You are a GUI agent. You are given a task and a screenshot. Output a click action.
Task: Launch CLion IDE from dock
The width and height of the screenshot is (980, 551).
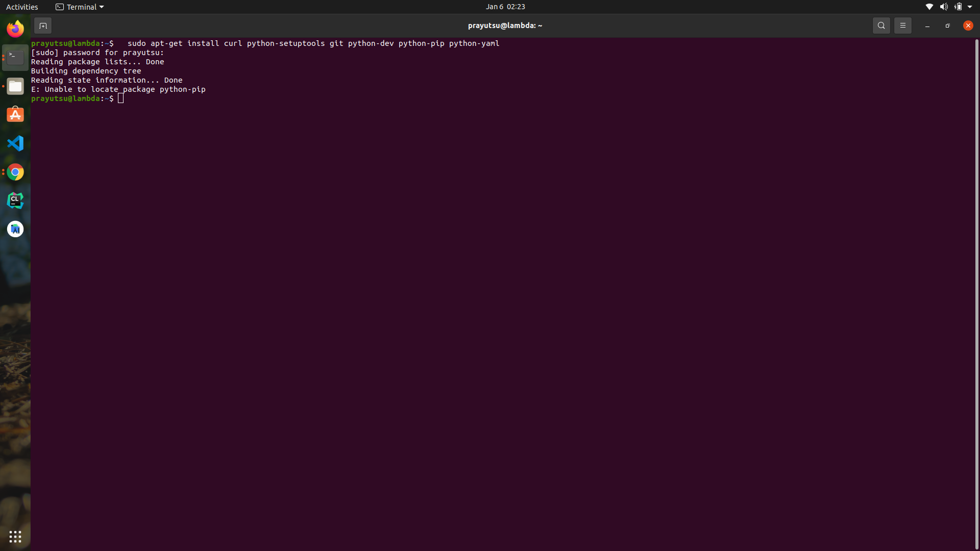click(x=15, y=201)
